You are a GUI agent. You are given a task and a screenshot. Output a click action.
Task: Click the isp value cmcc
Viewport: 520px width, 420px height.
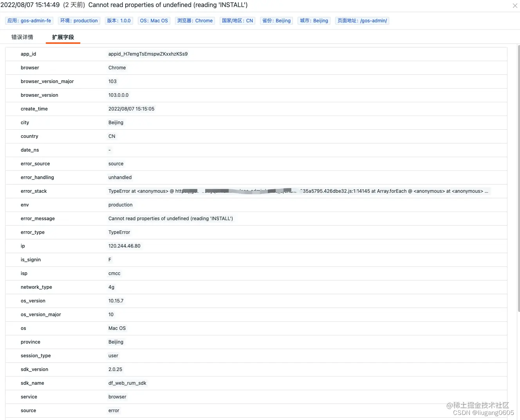[x=114, y=273]
